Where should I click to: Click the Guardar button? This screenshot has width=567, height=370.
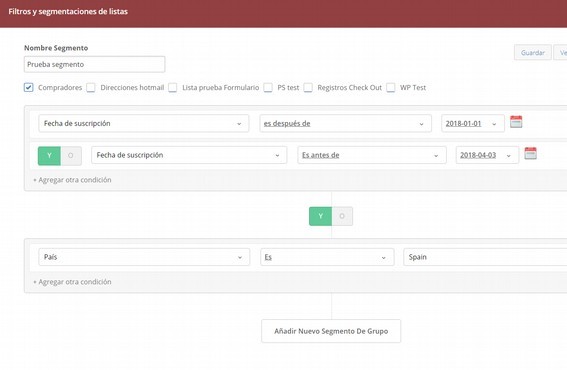click(x=533, y=52)
